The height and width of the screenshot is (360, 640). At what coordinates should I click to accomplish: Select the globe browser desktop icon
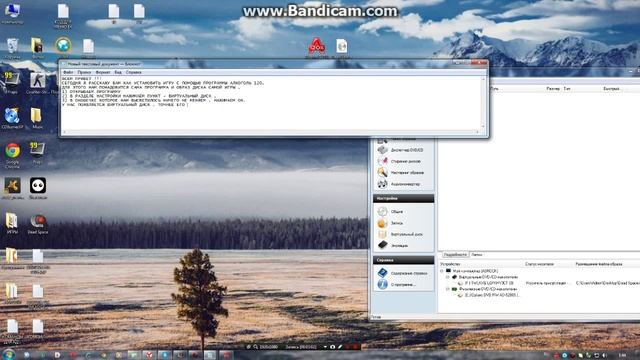(x=63, y=46)
